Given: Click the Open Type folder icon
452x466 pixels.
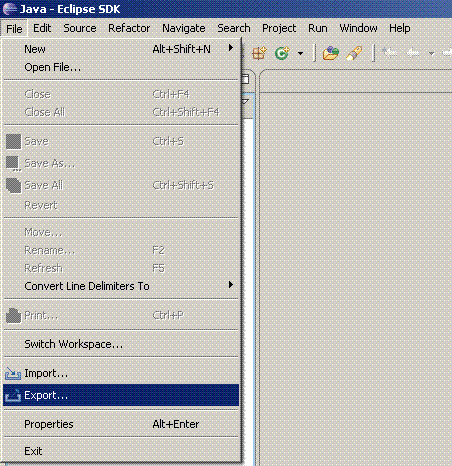Looking at the screenshot, I should coord(331,53).
